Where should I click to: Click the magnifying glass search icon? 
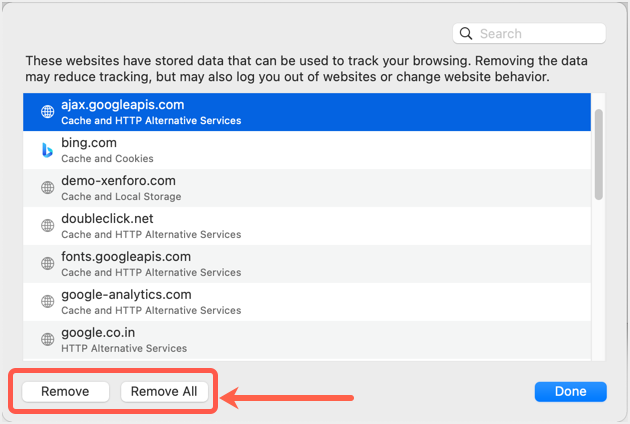tap(466, 33)
